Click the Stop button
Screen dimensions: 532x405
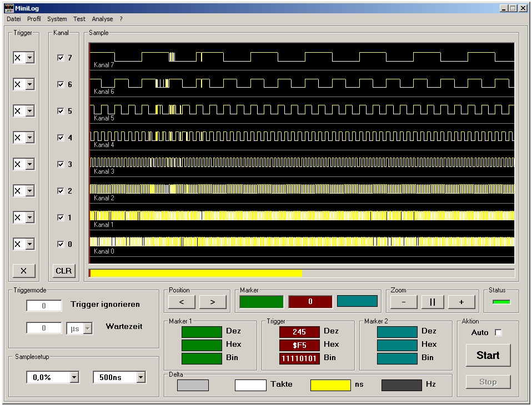(488, 382)
